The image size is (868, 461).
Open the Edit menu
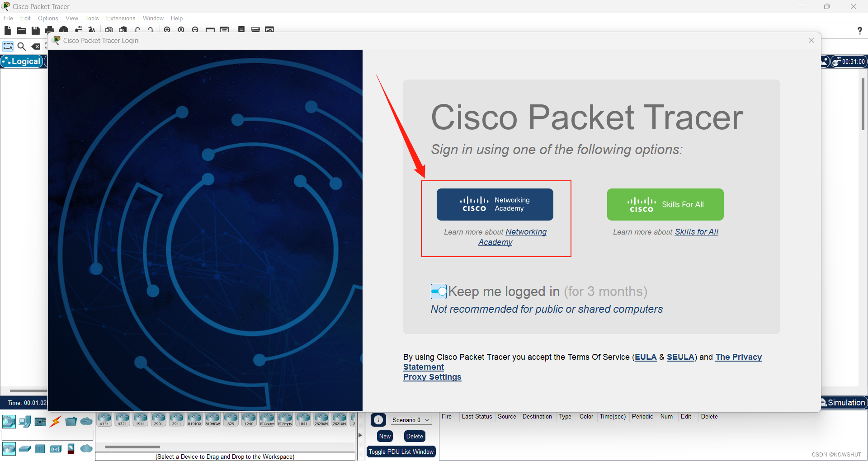click(25, 18)
